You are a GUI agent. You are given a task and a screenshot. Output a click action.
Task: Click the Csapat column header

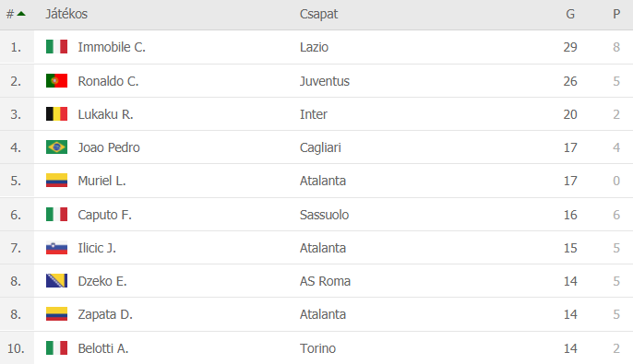[318, 14]
